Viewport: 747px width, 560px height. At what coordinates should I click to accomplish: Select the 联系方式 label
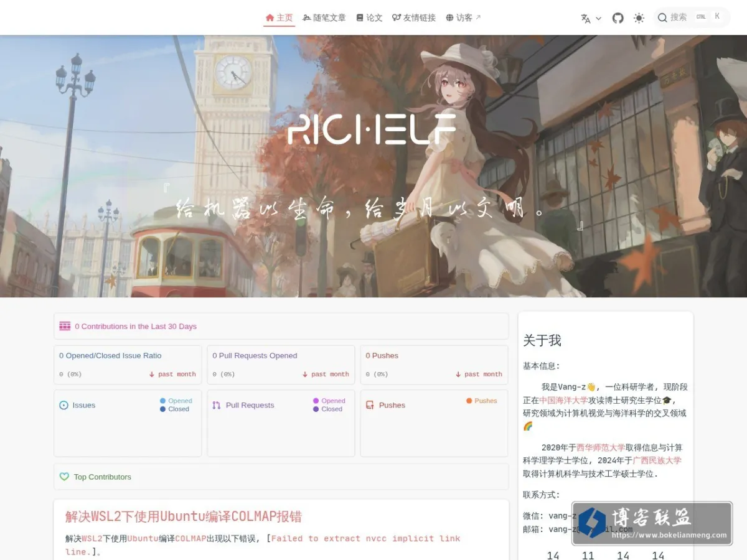(x=542, y=495)
